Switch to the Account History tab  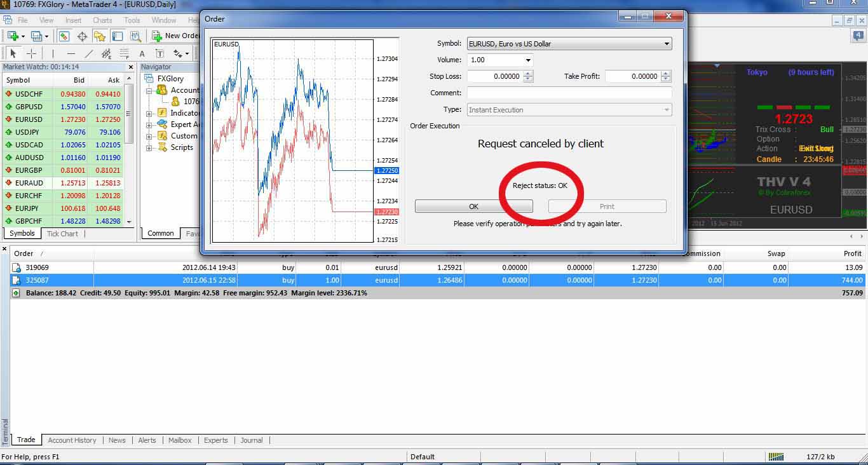(x=72, y=440)
